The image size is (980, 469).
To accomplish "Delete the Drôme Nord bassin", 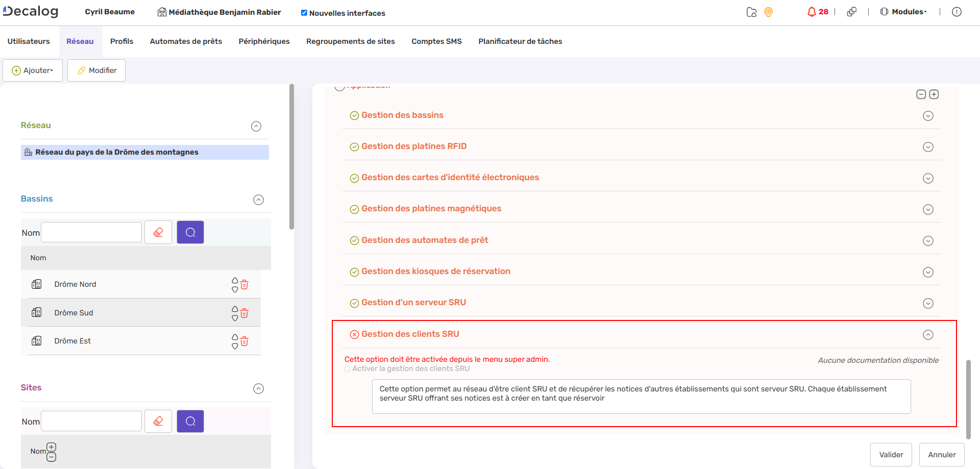I will 244,285.
